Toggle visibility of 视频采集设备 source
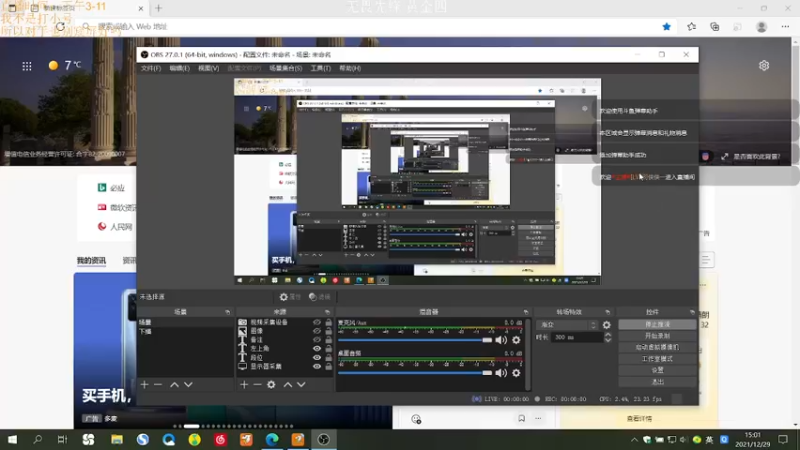Image resolution: width=800 pixels, height=450 pixels. pos(317,322)
